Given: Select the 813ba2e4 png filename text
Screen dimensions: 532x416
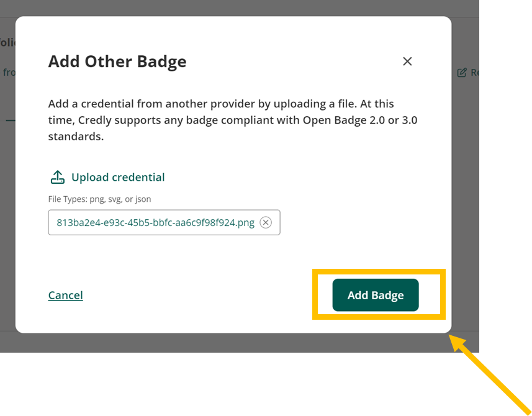Looking at the screenshot, I should pos(155,222).
